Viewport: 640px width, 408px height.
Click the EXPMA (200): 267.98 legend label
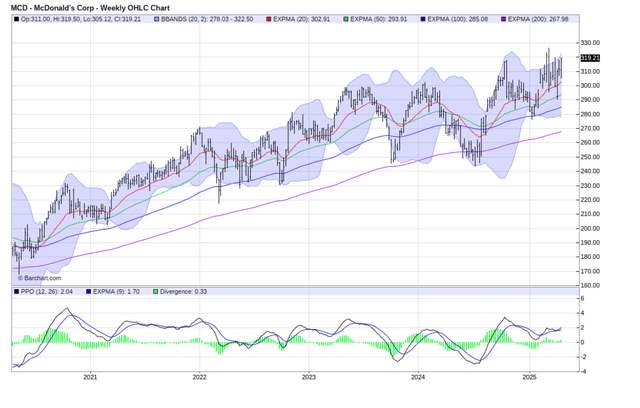[x=538, y=19]
